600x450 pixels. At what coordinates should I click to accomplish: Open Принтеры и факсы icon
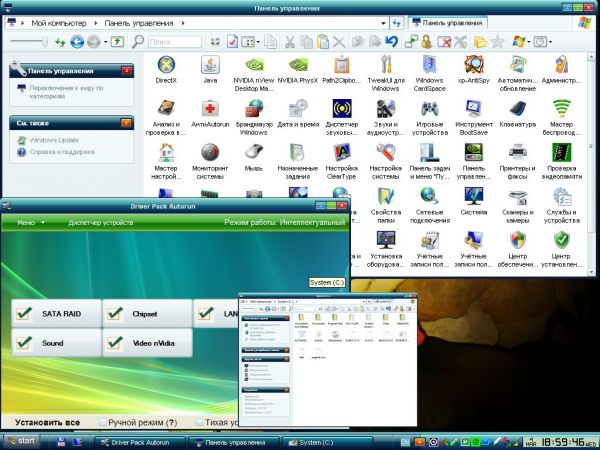coord(518,153)
